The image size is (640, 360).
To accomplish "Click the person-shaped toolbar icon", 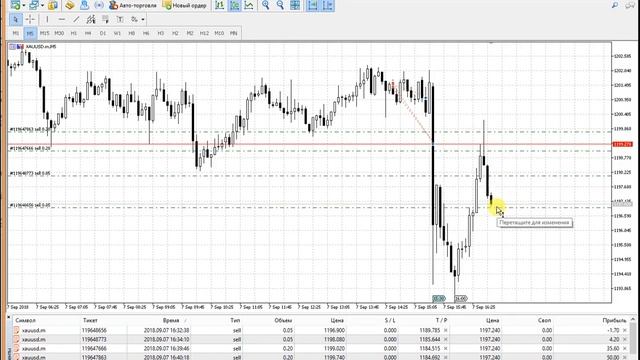I will tap(84, 5).
